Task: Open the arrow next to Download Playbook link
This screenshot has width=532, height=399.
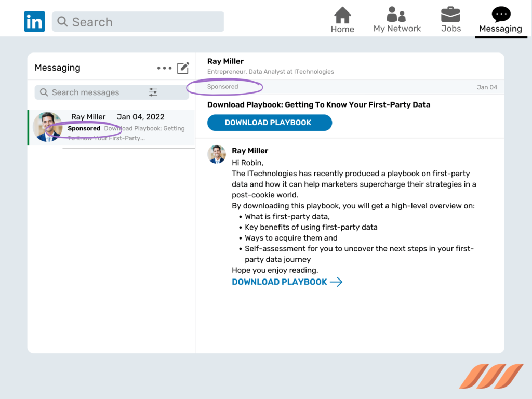Action: (337, 282)
